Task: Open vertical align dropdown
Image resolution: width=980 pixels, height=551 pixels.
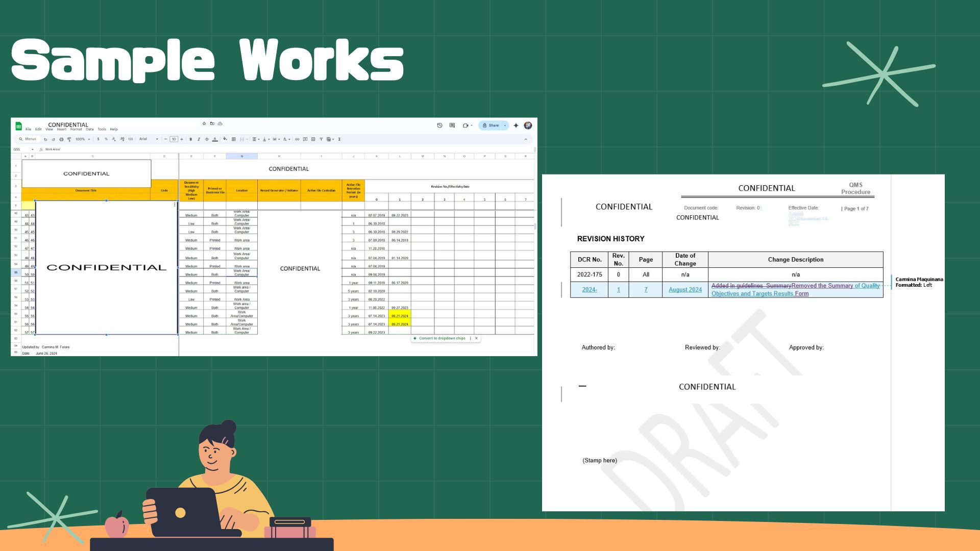Action: 266,139
